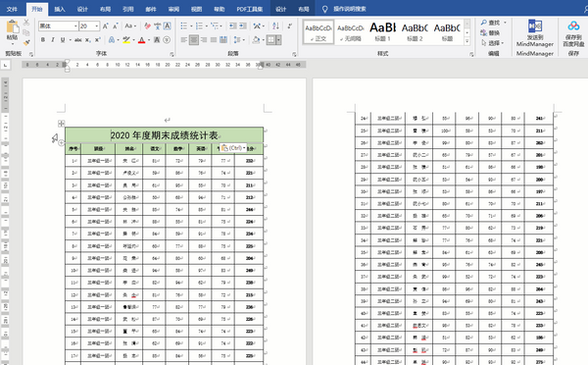Click the 查找 find button
The height and width of the screenshot is (365, 588).
click(x=491, y=23)
